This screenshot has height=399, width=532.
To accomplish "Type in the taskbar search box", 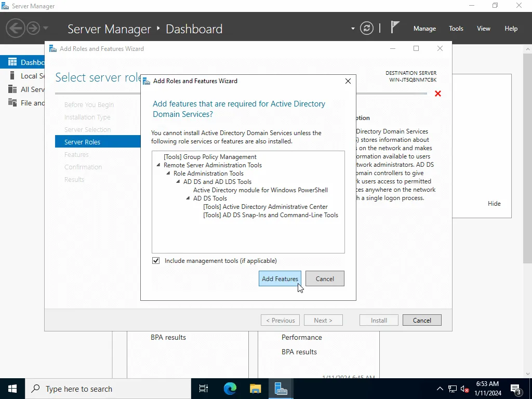I will click(109, 389).
